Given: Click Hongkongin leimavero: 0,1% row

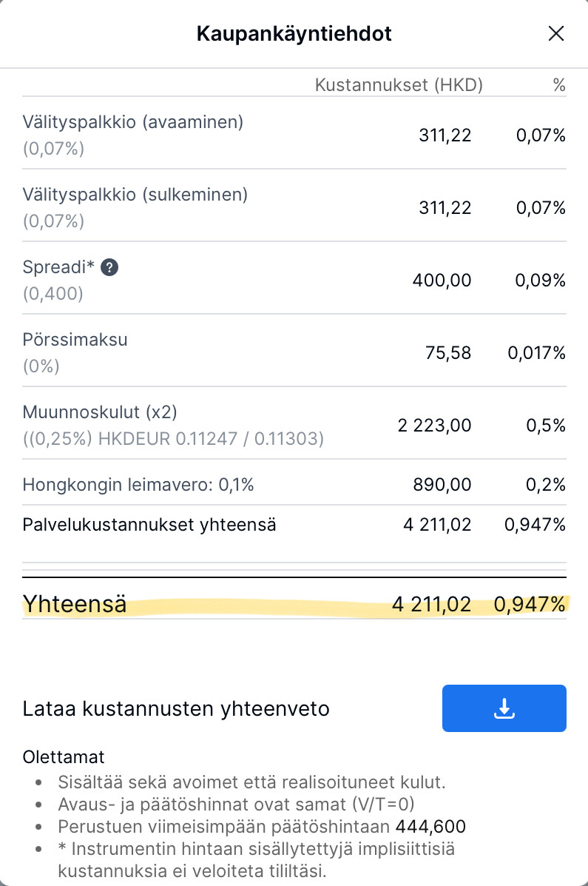Looking at the screenshot, I should (x=138, y=485).
